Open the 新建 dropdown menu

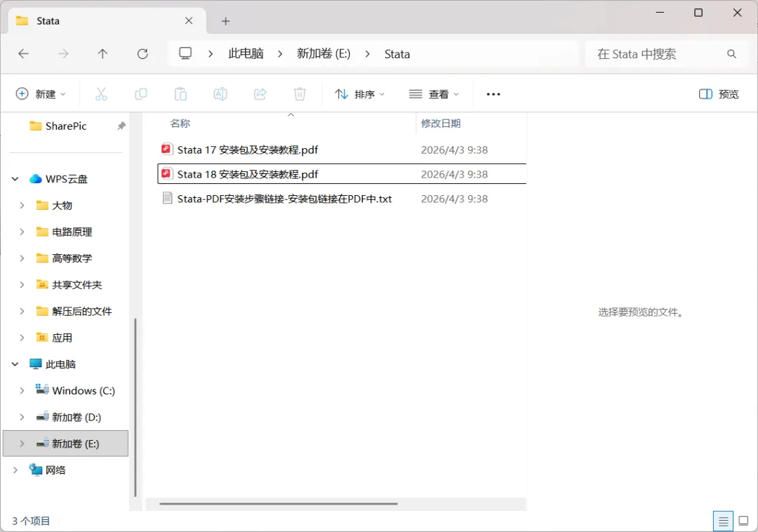(x=41, y=94)
